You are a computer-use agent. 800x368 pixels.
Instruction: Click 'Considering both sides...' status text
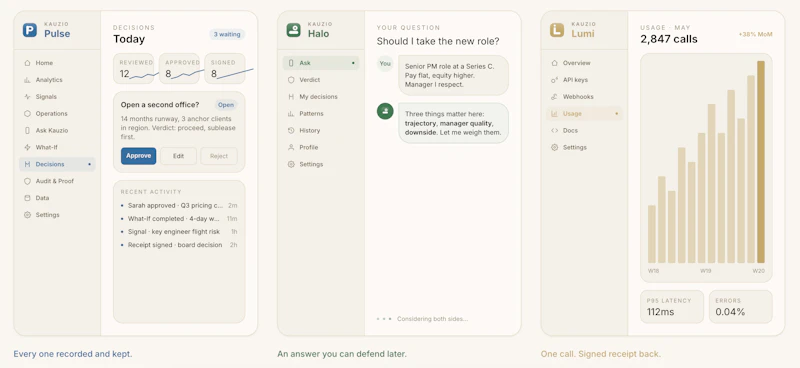pos(432,319)
